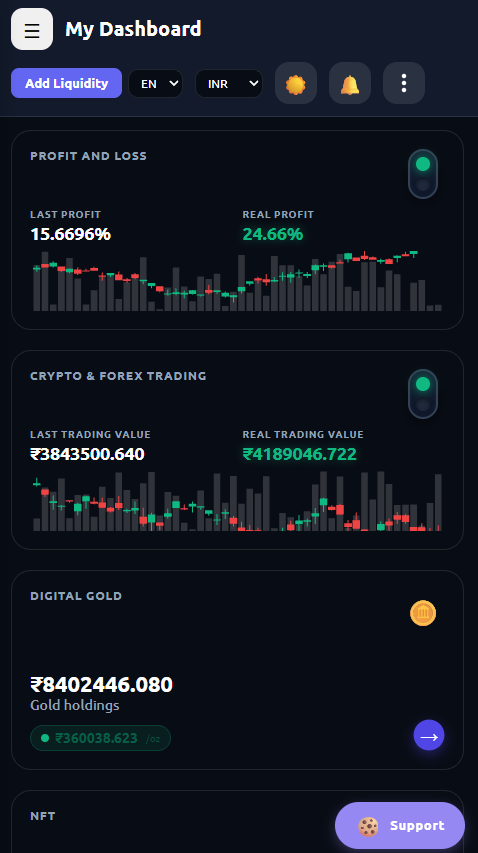Screen dimensions: 478x853
Task: Click the cookie icon in Support
Action: point(368,826)
